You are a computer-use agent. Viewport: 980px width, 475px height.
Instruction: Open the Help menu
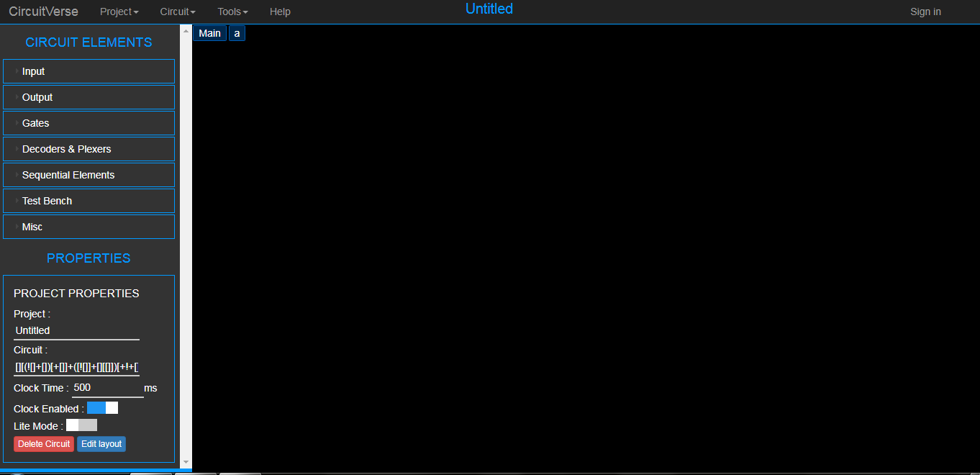pyautogui.click(x=280, y=12)
